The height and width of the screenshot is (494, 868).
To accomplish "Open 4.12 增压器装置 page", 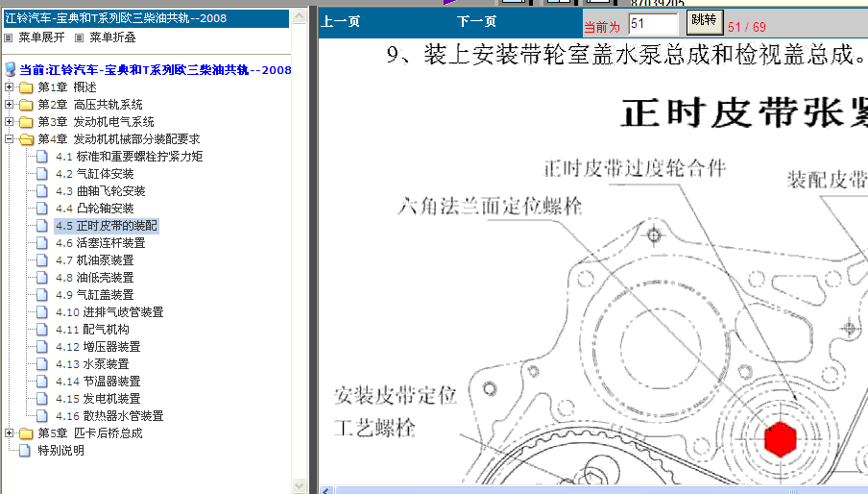I will (98, 347).
